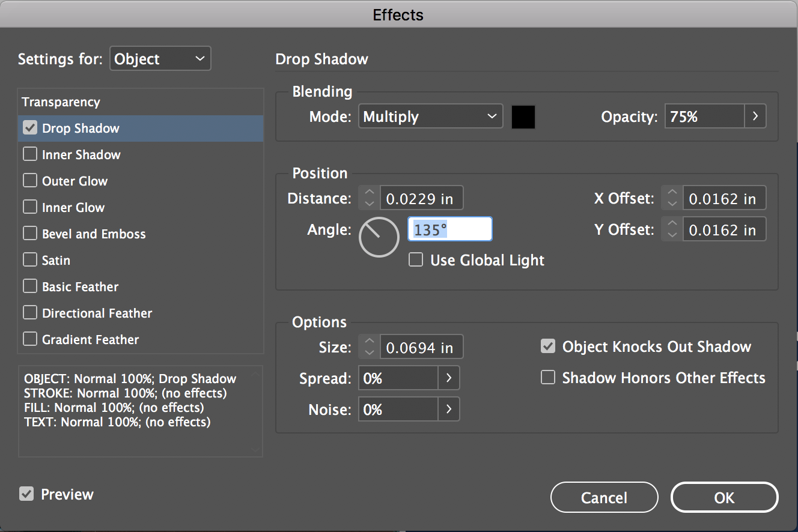The image size is (798, 532).
Task: Open the Opacity slider arrow
Action: [755, 116]
